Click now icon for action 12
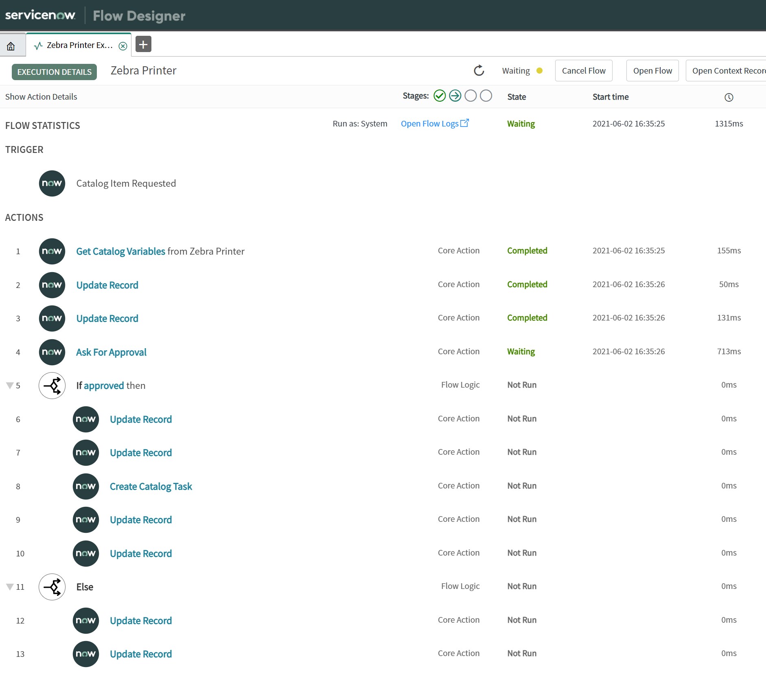 click(x=86, y=621)
